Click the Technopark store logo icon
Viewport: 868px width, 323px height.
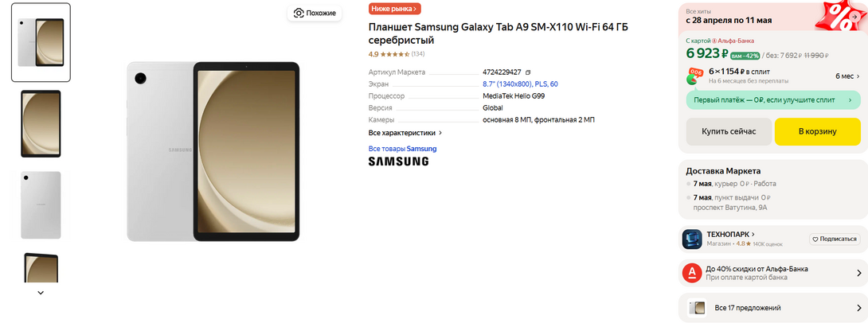pos(692,239)
